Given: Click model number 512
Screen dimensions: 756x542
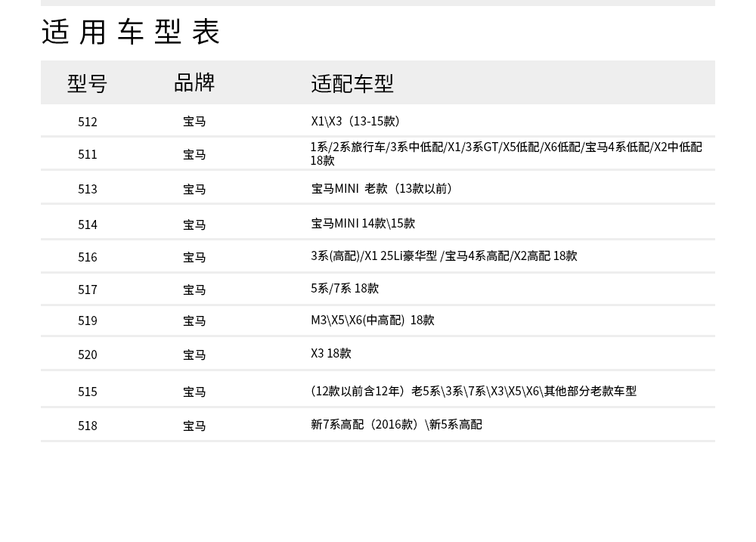Looking at the screenshot, I should pos(88,122).
